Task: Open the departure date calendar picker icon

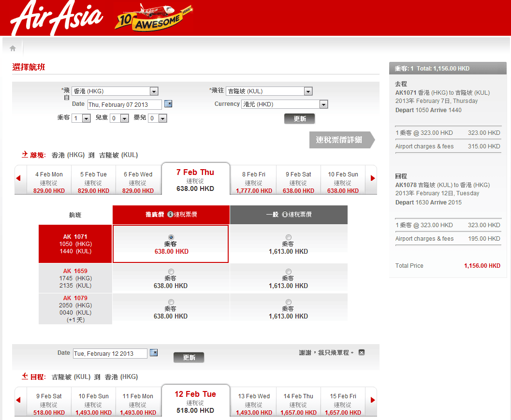Action: point(168,104)
